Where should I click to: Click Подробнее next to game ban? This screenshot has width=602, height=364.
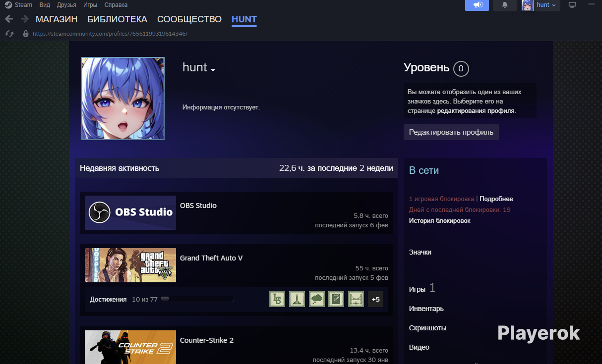coord(496,199)
